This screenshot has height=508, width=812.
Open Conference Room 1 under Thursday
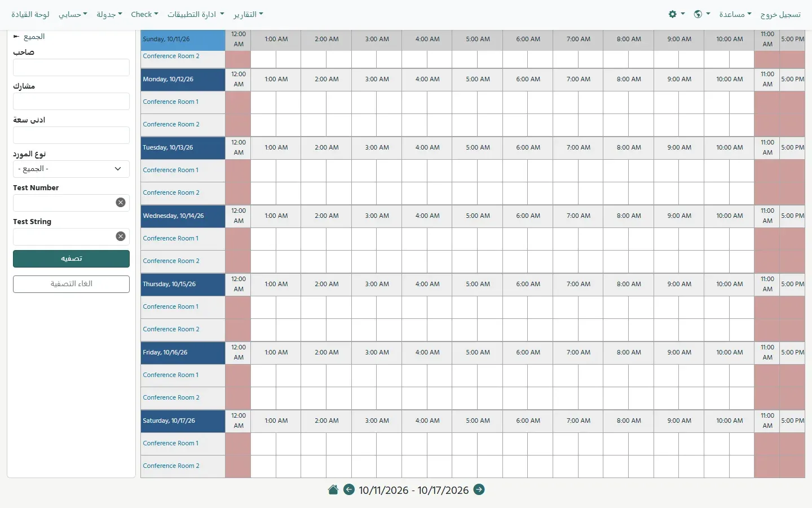point(170,306)
